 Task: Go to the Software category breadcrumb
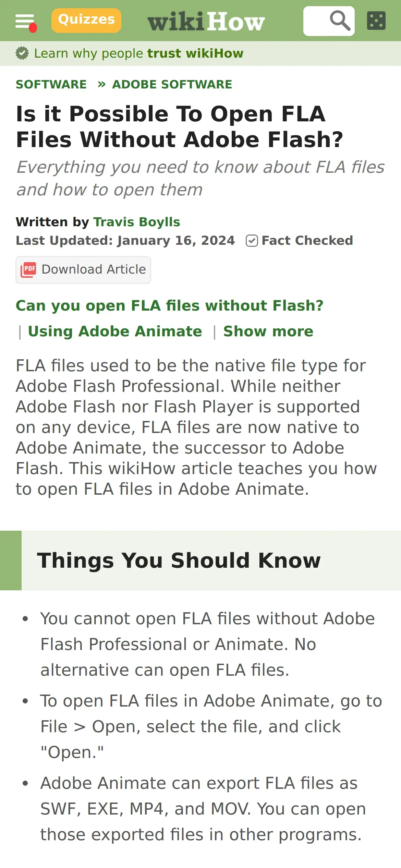pyautogui.click(x=51, y=84)
